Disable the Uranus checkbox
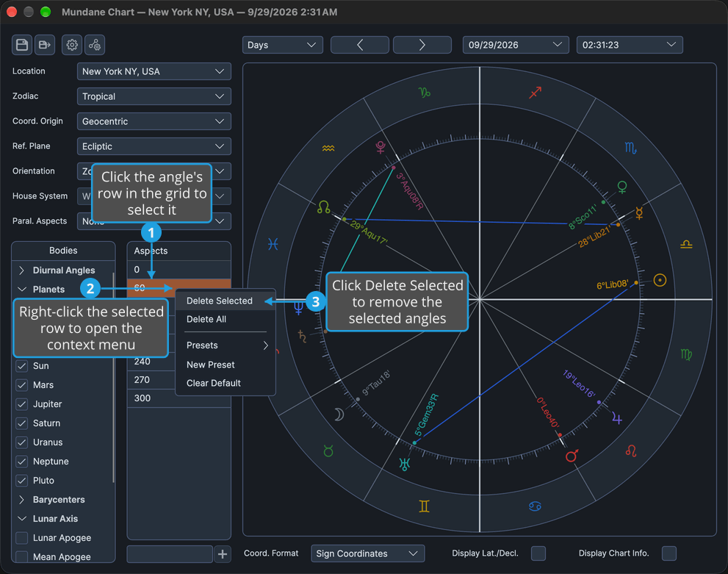This screenshot has width=728, height=574. click(22, 442)
